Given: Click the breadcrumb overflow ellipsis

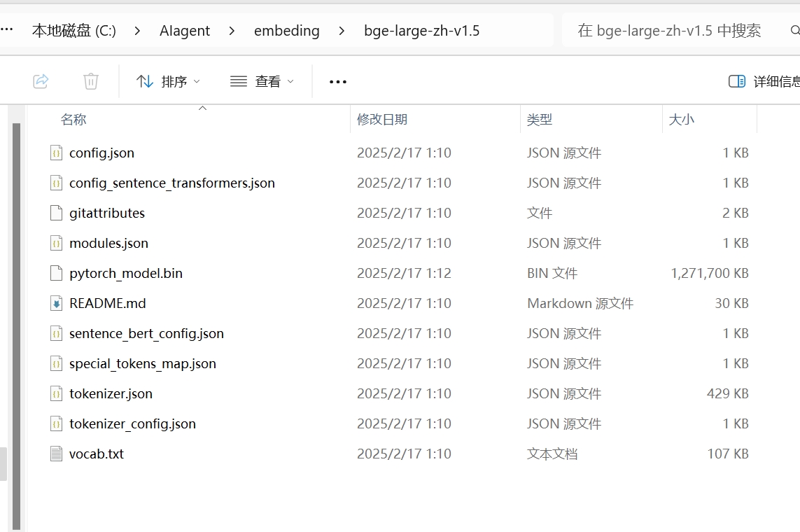Looking at the screenshot, I should (x=7, y=30).
